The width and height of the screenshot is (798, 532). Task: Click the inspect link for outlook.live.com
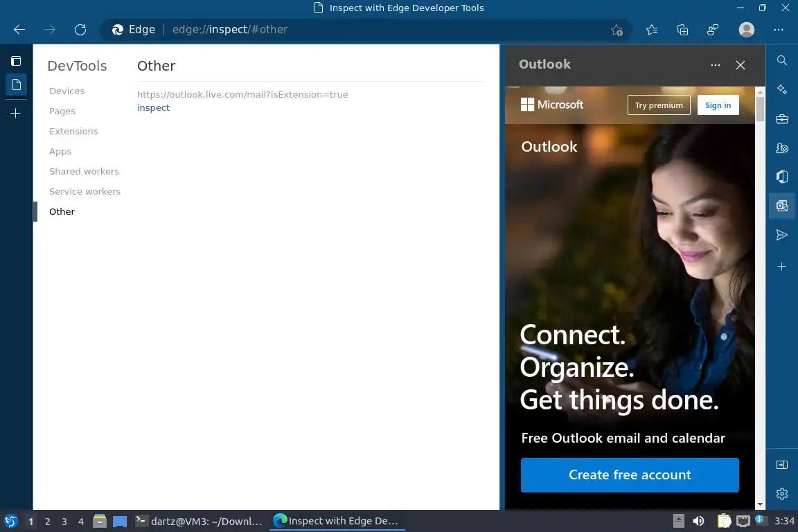(153, 108)
